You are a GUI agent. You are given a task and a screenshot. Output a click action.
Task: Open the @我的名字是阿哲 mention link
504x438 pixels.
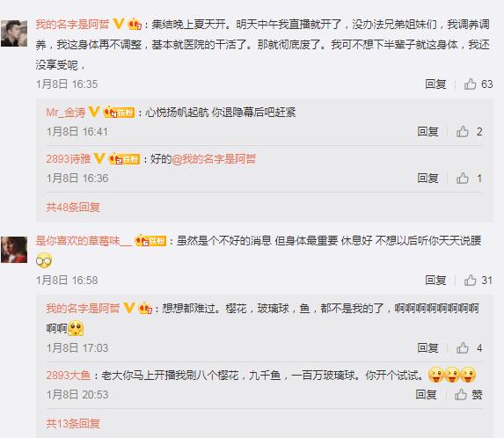(x=214, y=158)
